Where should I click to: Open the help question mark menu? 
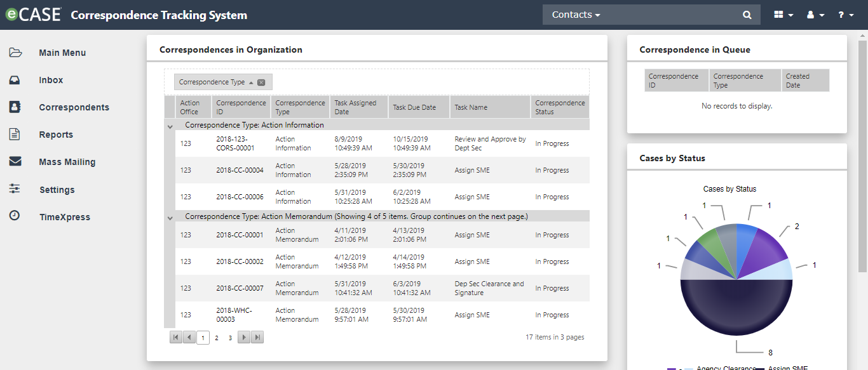(846, 15)
